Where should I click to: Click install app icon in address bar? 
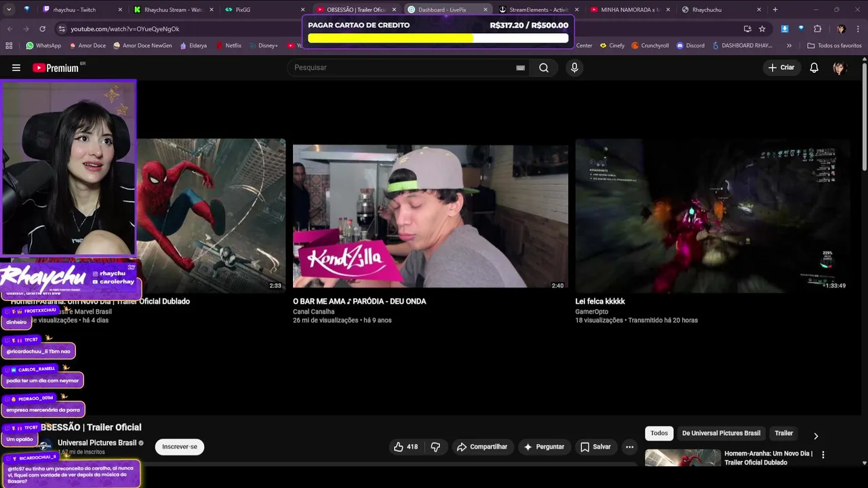tap(747, 29)
